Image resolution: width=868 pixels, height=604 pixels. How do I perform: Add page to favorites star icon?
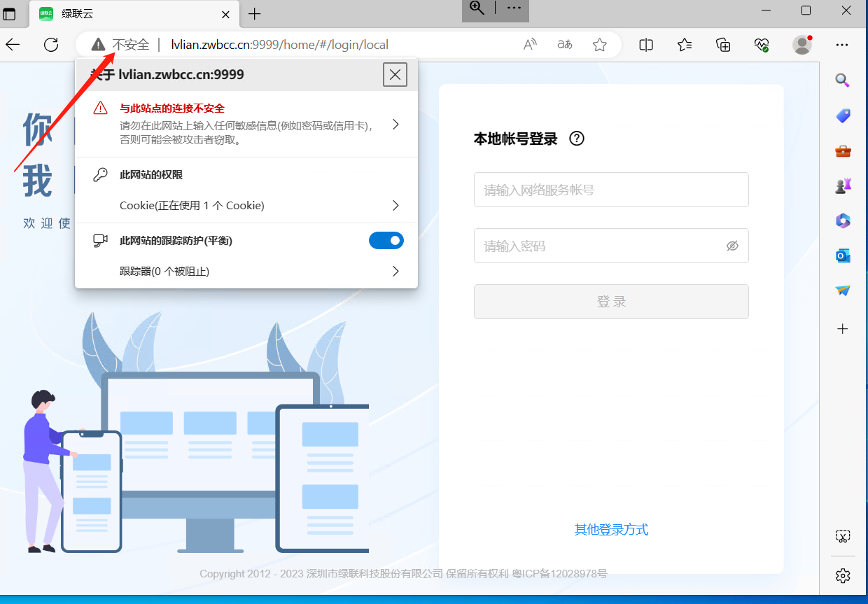599,45
